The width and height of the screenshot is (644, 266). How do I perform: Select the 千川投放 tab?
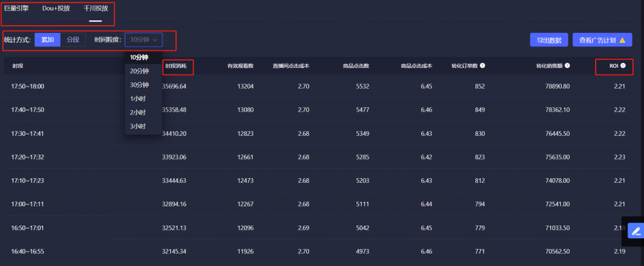[96, 9]
